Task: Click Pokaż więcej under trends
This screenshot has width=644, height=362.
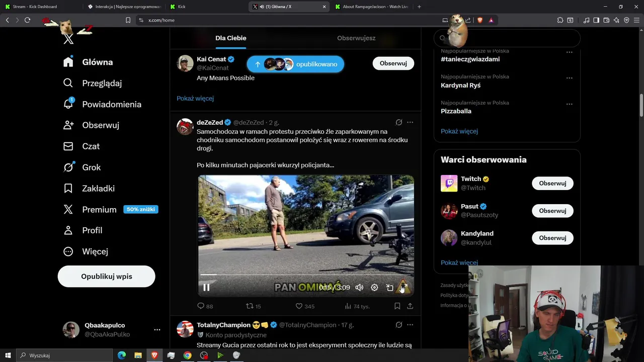Action: 459,131
